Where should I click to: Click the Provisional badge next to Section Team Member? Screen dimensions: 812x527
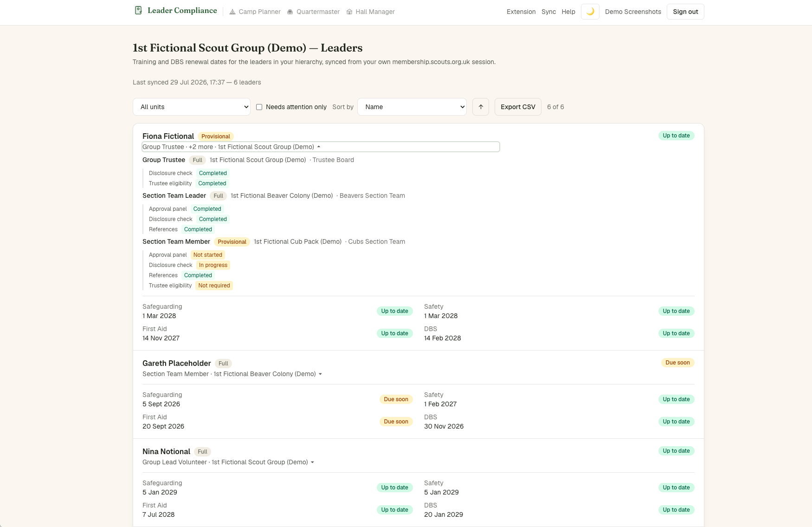pyautogui.click(x=232, y=242)
